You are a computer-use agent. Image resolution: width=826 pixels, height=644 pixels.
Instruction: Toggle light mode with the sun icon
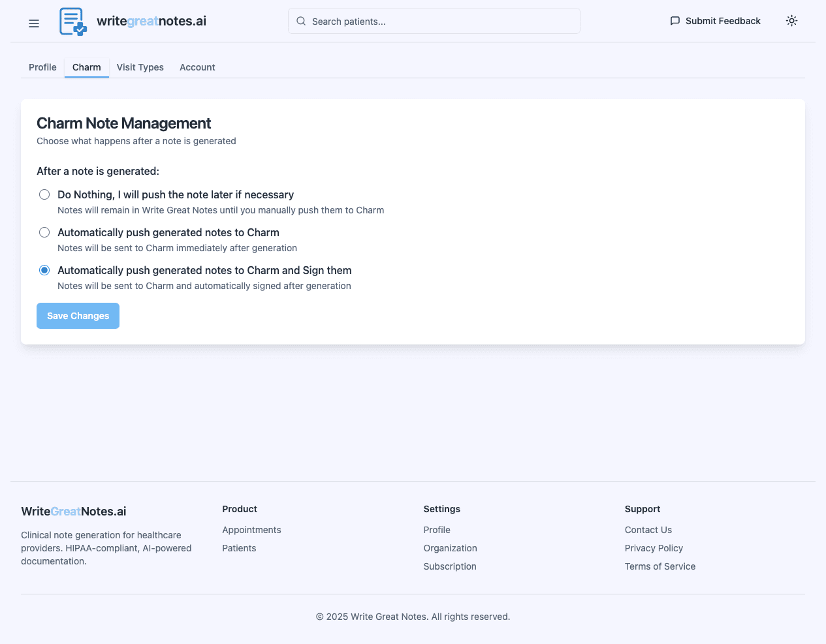coord(791,20)
